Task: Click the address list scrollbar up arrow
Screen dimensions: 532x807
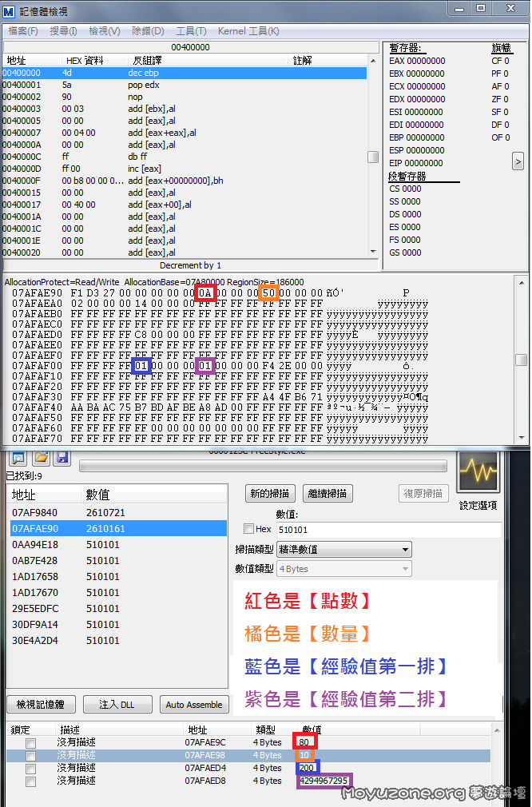Action: pos(497,729)
